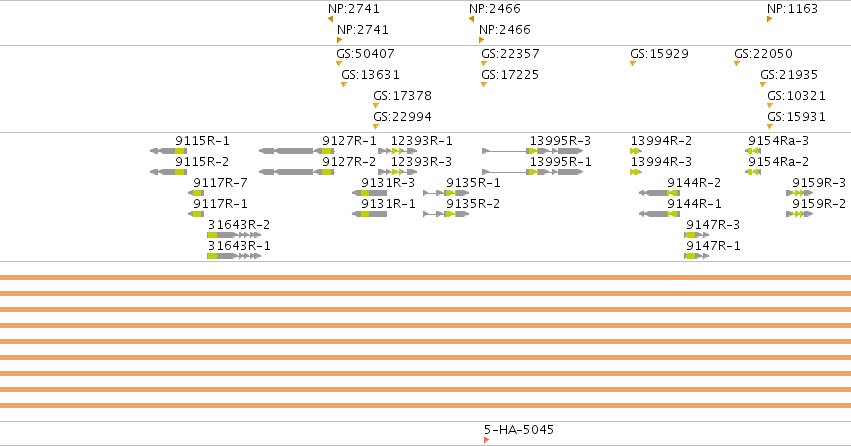Open the GS:15929 insertion feature
The height and width of the screenshot is (446, 851).
coord(633,63)
